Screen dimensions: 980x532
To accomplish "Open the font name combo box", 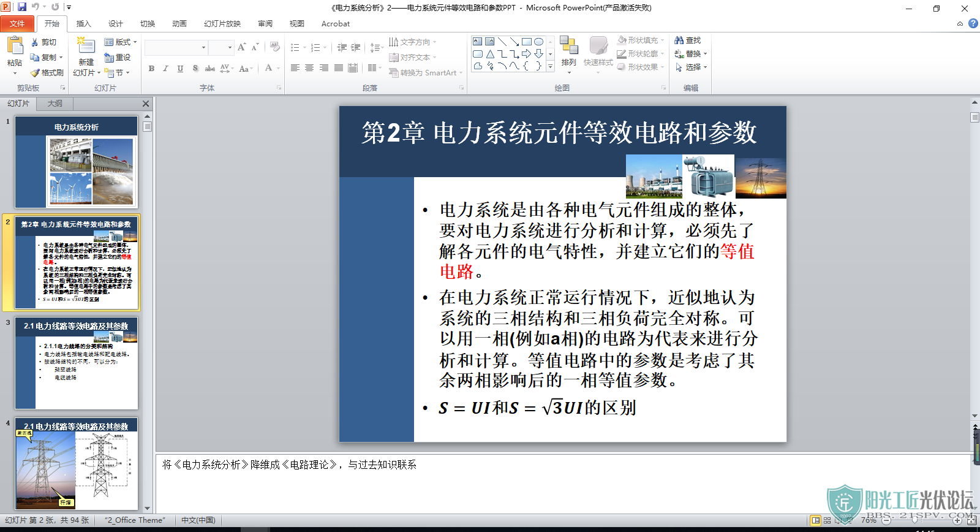I will pyautogui.click(x=176, y=47).
